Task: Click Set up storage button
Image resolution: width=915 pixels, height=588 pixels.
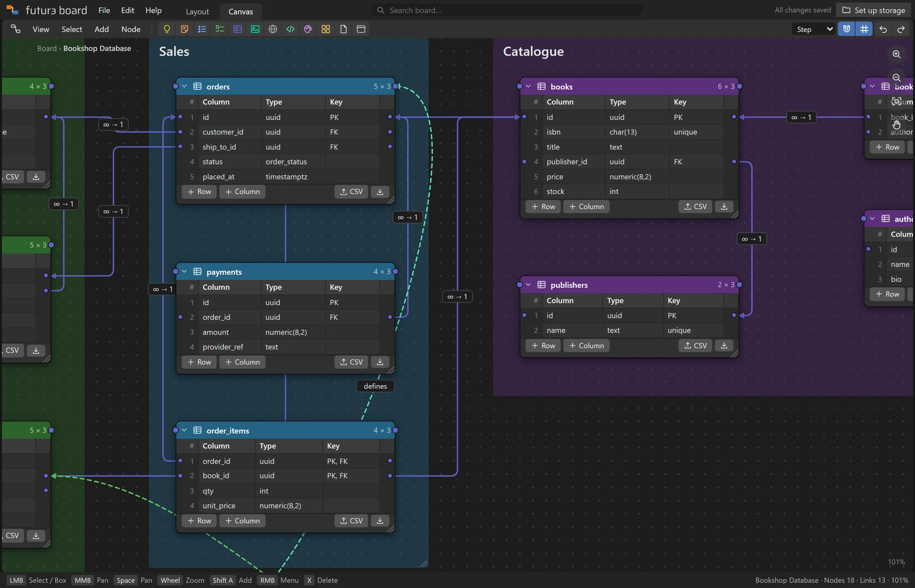Action: pyautogui.click(x=874, y=10)
